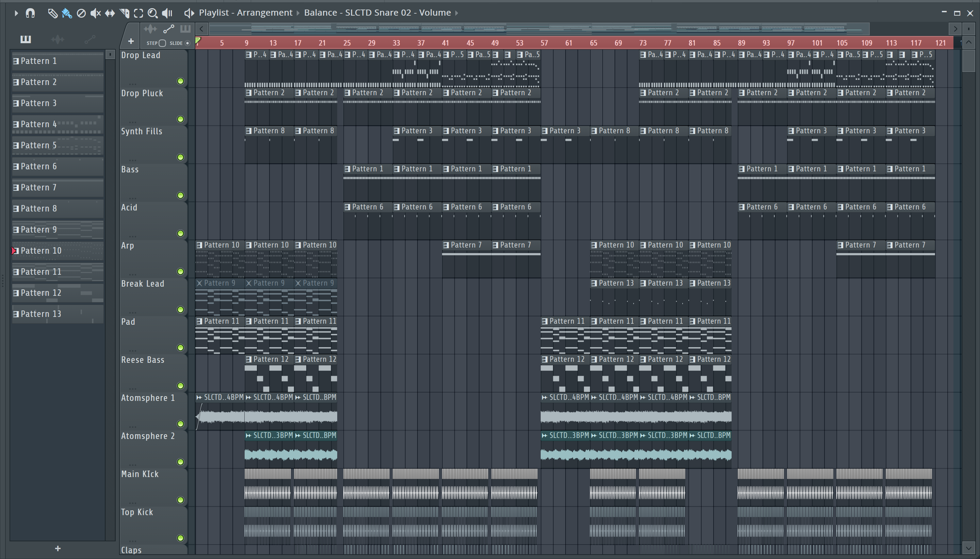
Task: Click the green playhead marker at bar 1
Action: (198, 41)
